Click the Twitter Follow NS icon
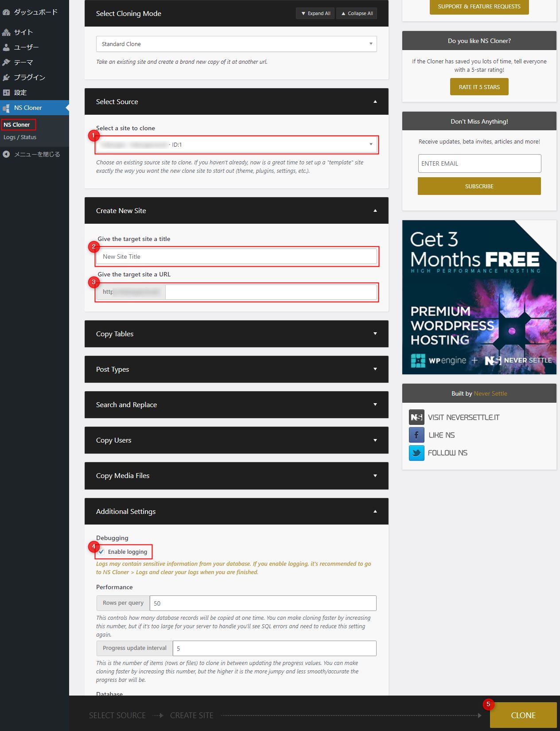Viewport: 560px width, 731px height. [x=416, y=453]
